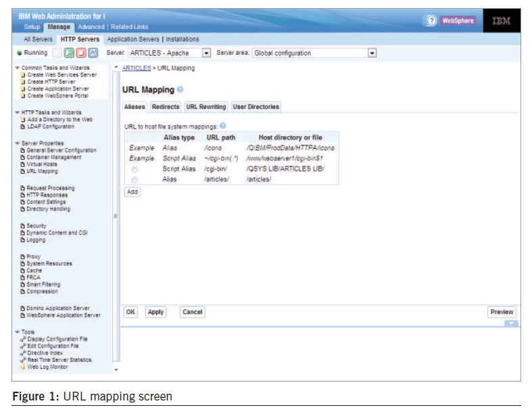Click the Create Web Services Server wizard icon
532x412 pixels.
coord(23,74)
